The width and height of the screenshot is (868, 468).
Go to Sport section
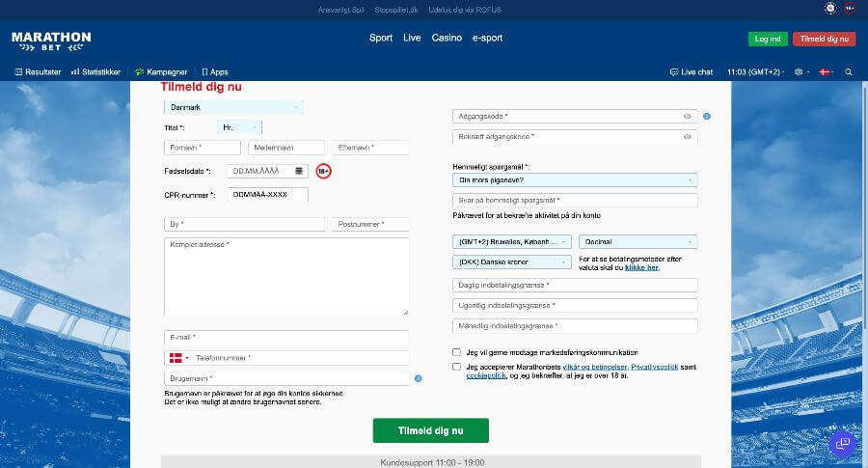(381, 38)
